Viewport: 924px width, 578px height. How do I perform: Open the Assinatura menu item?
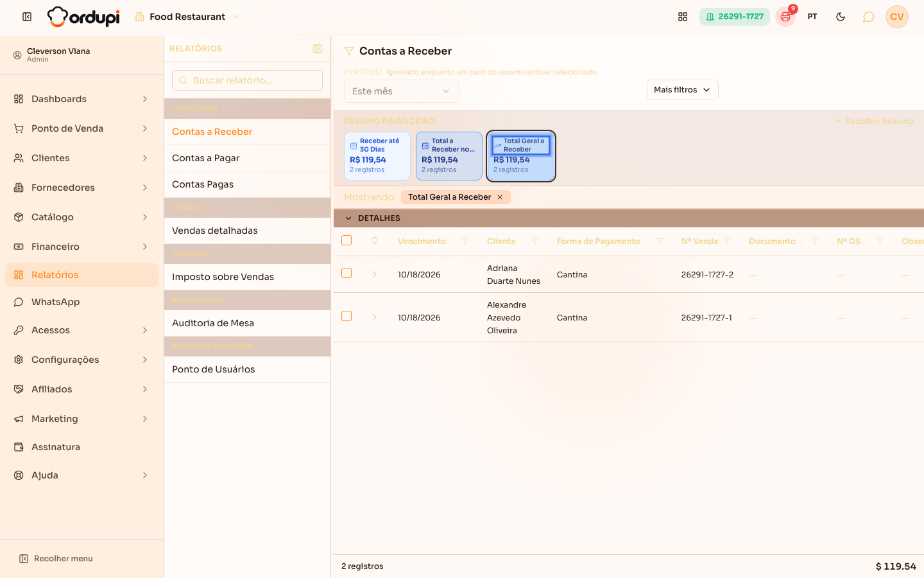81,447
